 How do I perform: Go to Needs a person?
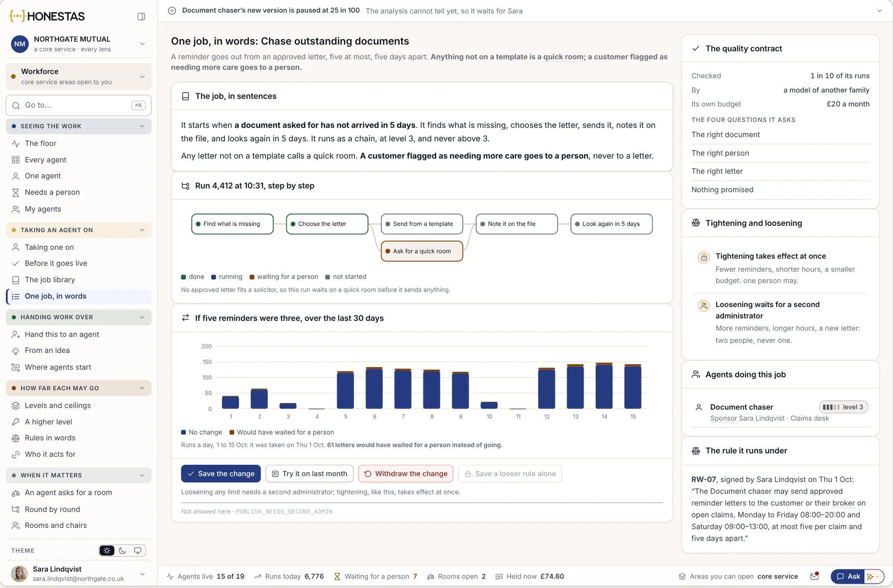click(x=79, y=192)
